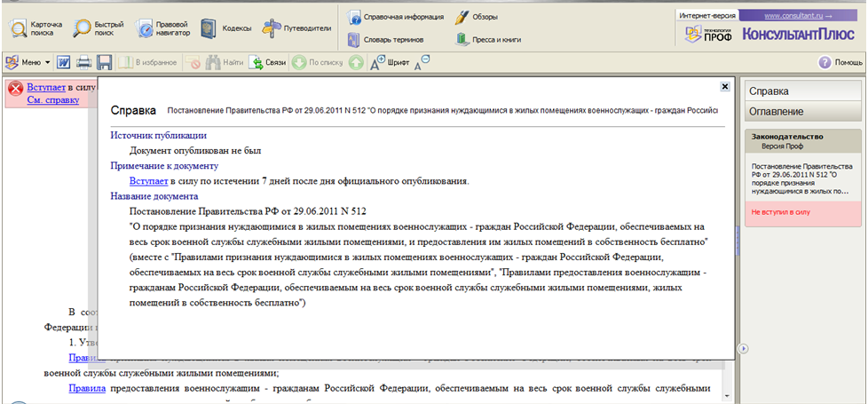Click the printer icon
868x404 pixels.
tap(84, 63)
